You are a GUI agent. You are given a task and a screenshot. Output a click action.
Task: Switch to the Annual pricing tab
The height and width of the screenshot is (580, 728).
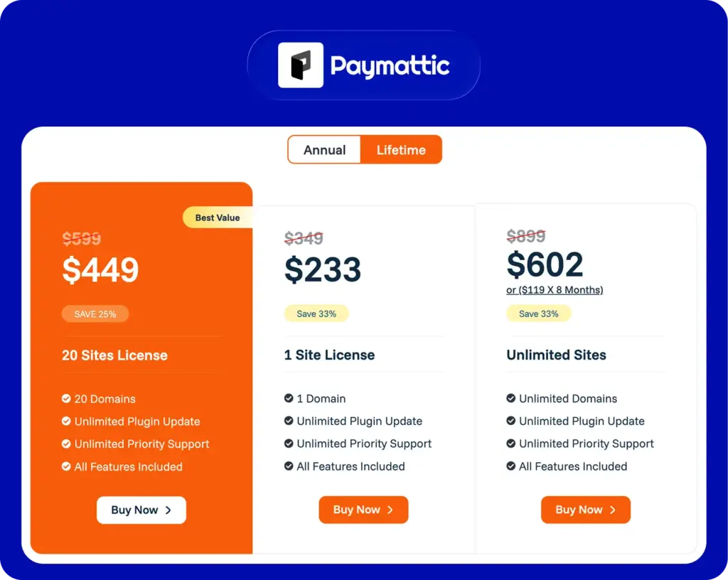324,149
